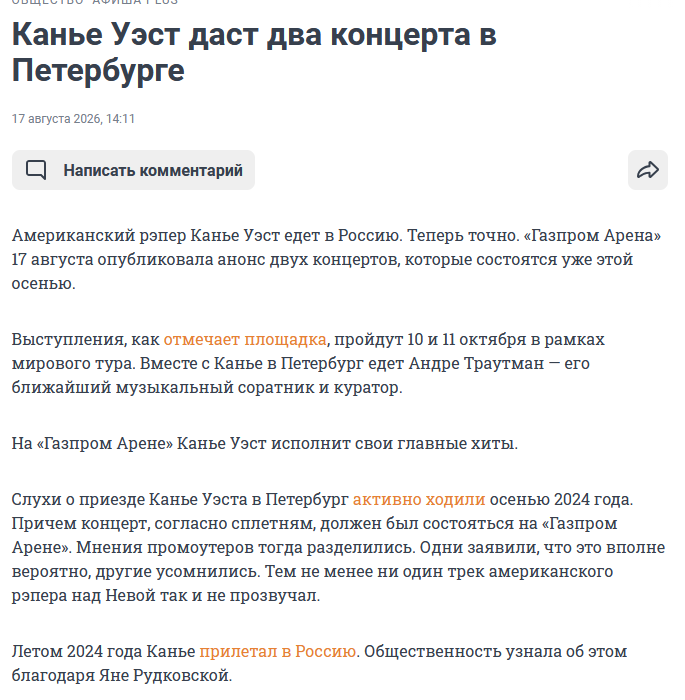The height and width of the screenshot is (700, 685).
Task: Click the sentence Общественность узнала об этом
Action: 496,651
